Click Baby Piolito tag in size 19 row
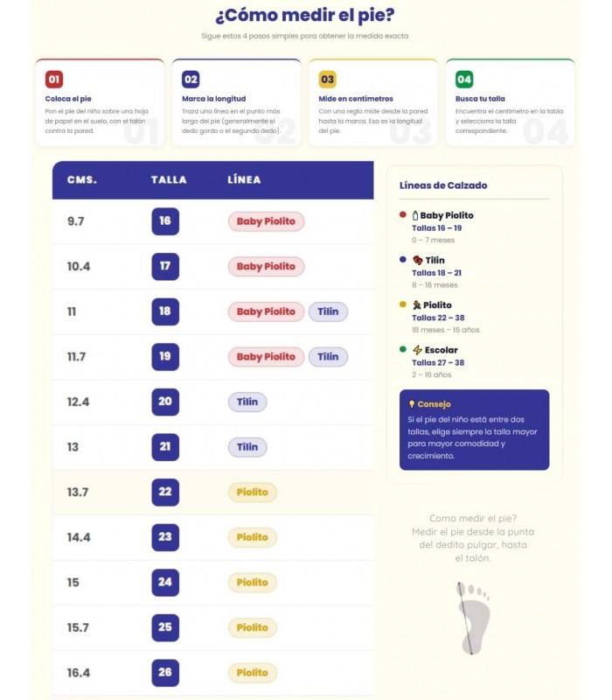 coord(266,357)
